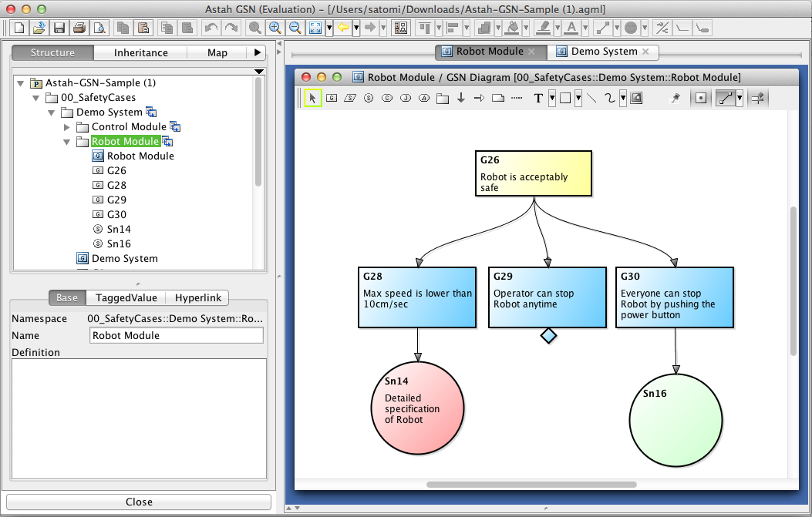The image size is (812, 517).
Task: Switch to the Inheritance tab
Action: pyautogui.click(x=141, y=53)
